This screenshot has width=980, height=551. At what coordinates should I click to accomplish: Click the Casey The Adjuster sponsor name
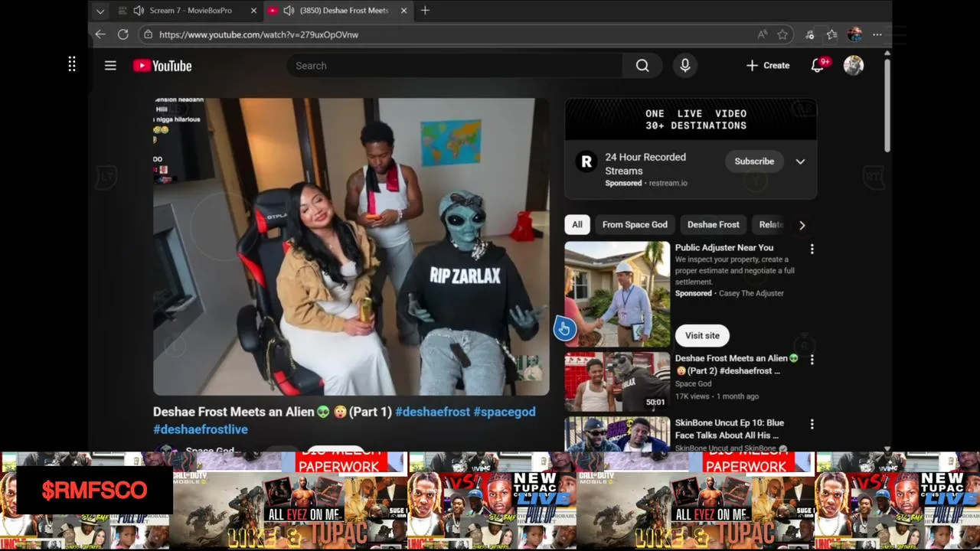pos(751,293)
